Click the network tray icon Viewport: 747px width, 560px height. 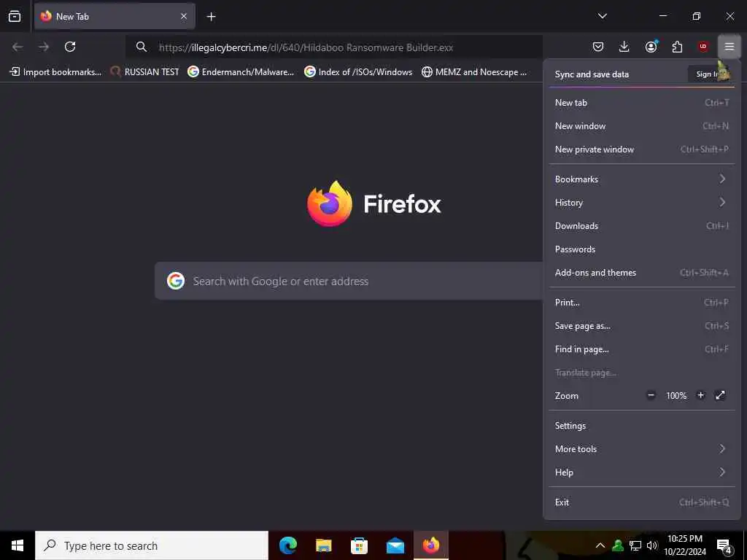tap(635, 545)
